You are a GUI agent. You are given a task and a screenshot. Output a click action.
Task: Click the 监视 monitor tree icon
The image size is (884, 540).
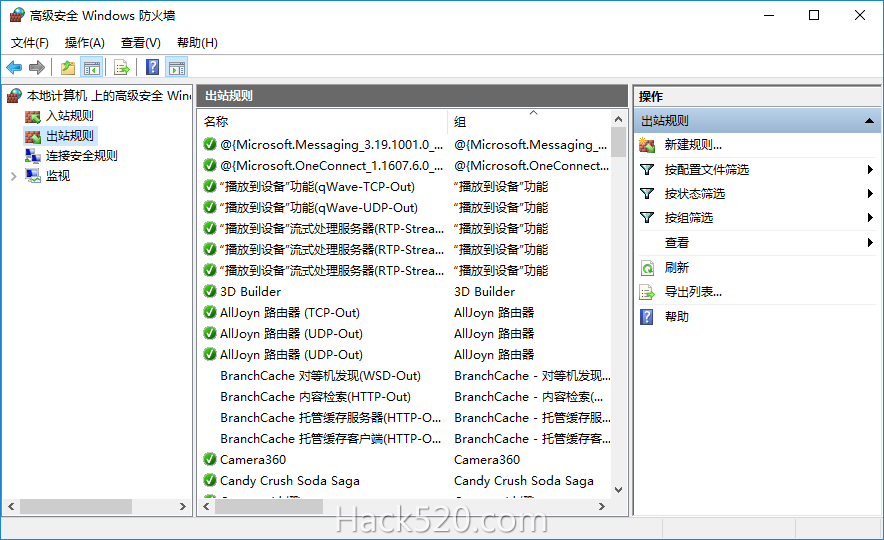33,176
